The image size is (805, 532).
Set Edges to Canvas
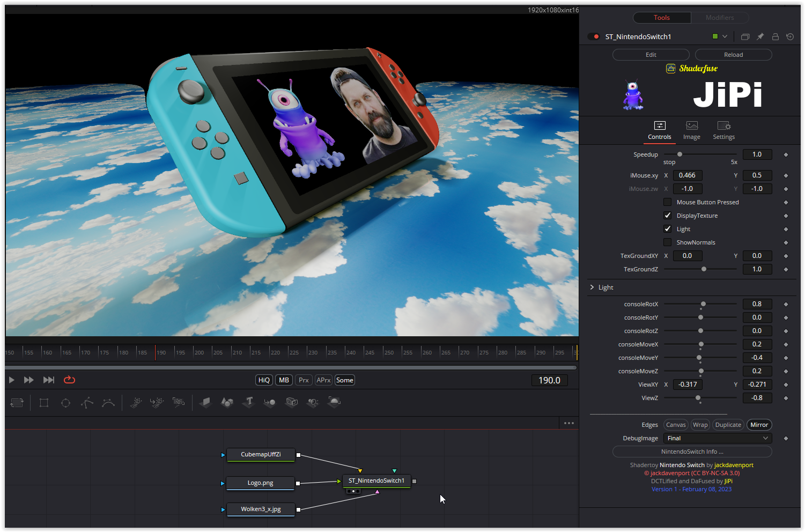click(676, 425)
